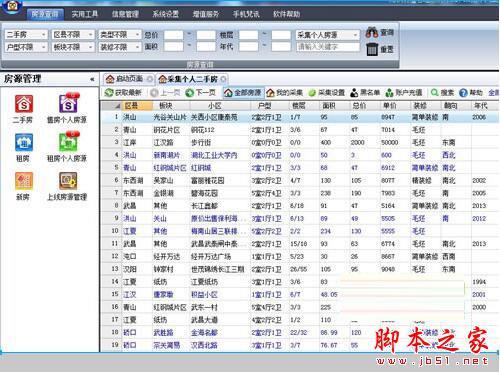Open 账户充值 account recharge
Screen dimensions: 500x372
(x=404, y=92)
